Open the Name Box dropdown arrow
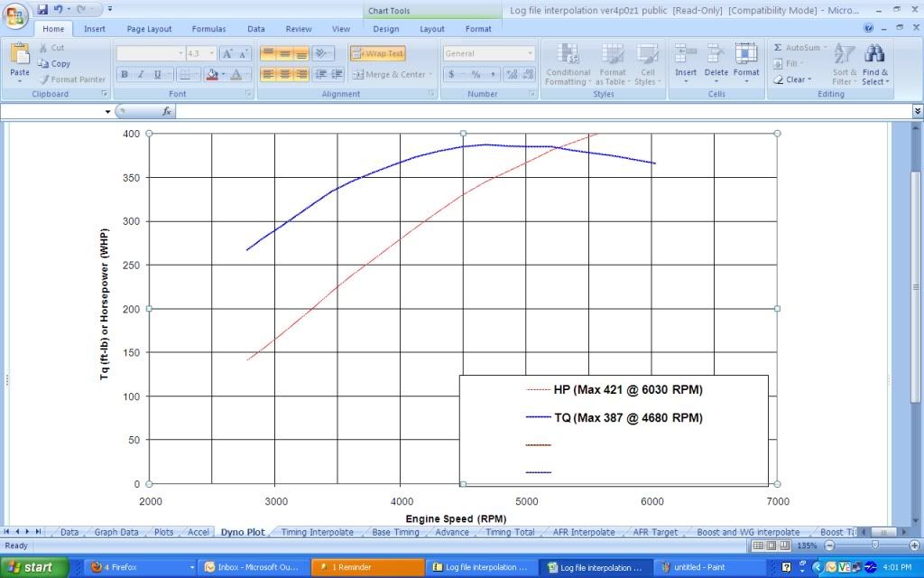 [x=108, y=112]
